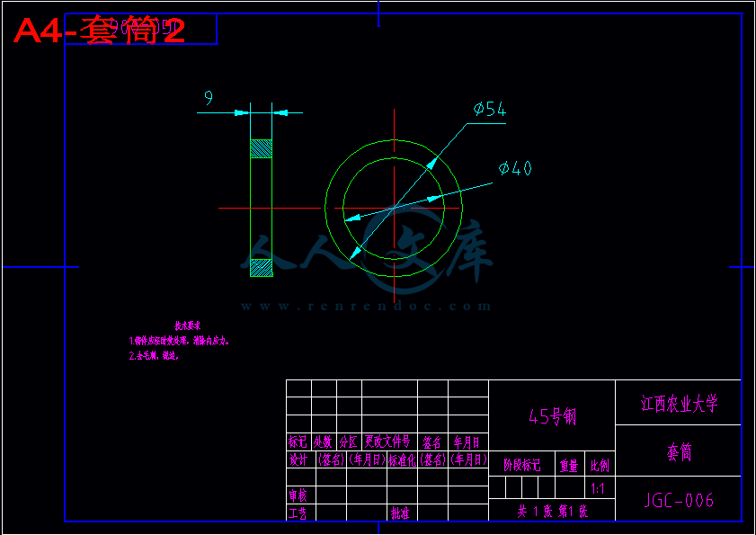Click the 审核 row label
Viewport: 756px width, 535px height.
298,495
